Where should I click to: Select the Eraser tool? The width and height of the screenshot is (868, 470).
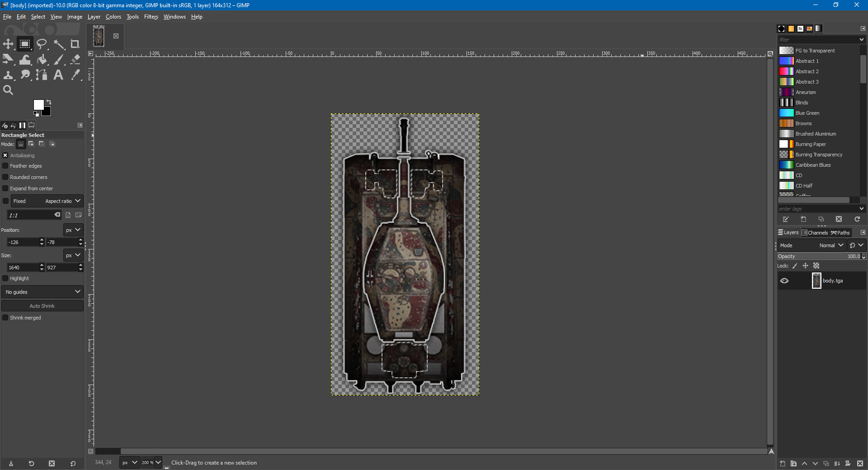click(x=75, y=60)
